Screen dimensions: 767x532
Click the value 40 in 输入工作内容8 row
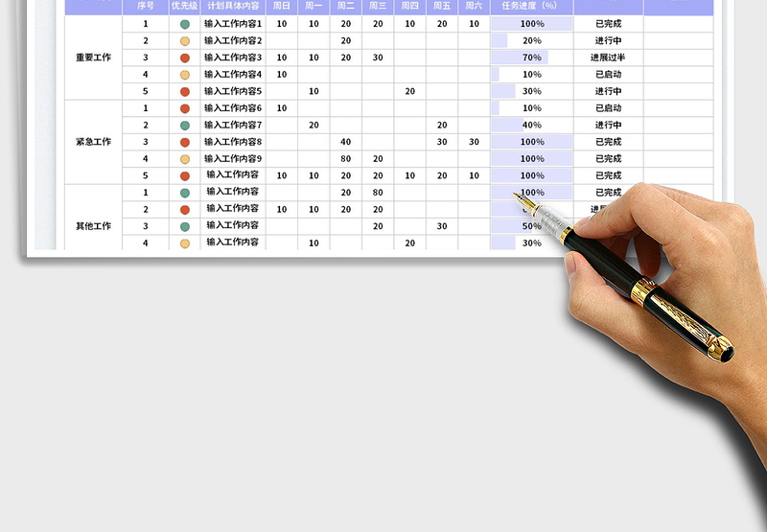click(346, 142)
